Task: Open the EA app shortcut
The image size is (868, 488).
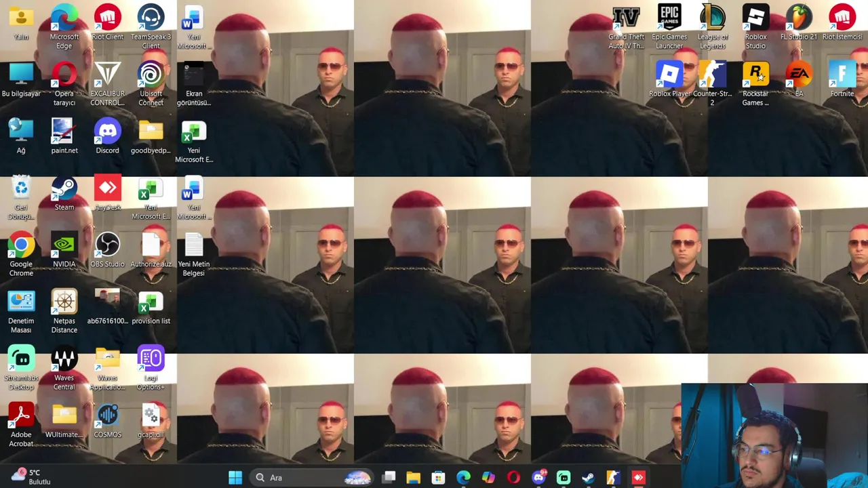Action: pos(799,79)
